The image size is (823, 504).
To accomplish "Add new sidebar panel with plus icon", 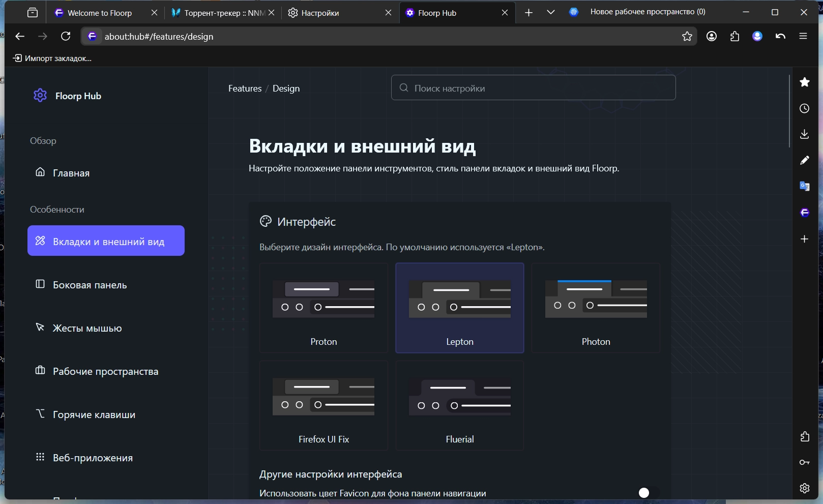I will click(804, 239).
